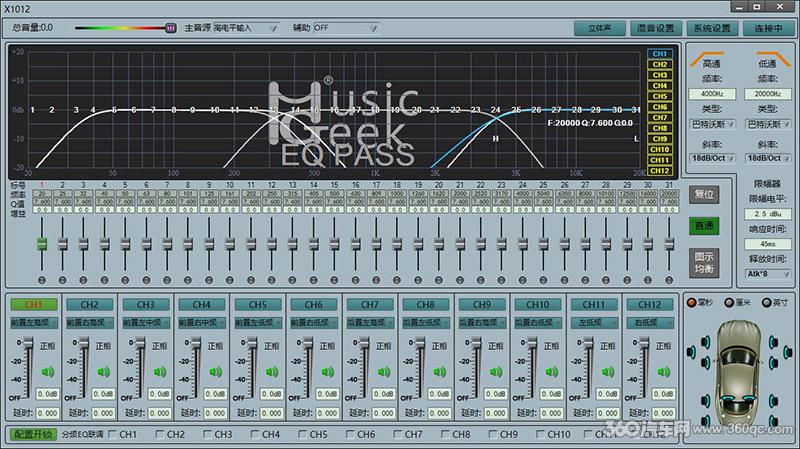Select the inches delay unit radio
This screenshot has height=449, width=800.
point(766,303)
